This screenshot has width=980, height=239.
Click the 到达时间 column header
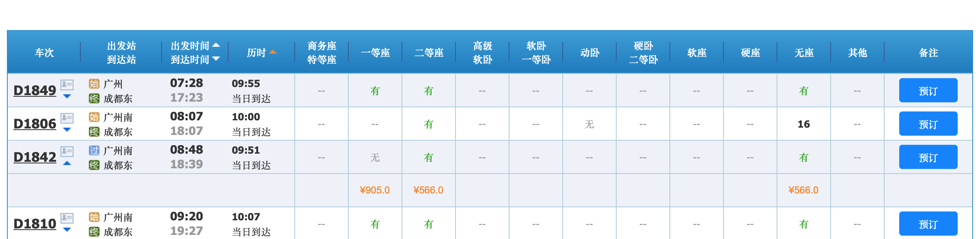click(x=190, y=60)
